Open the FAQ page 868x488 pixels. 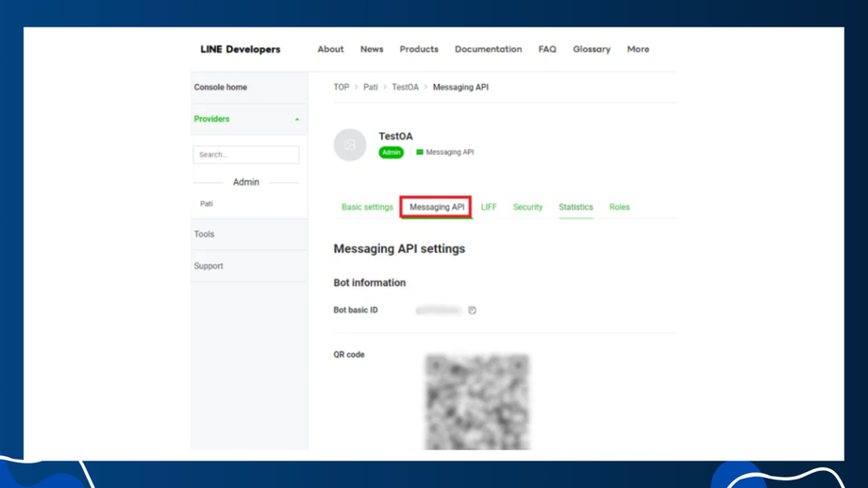tap(547, 49)
